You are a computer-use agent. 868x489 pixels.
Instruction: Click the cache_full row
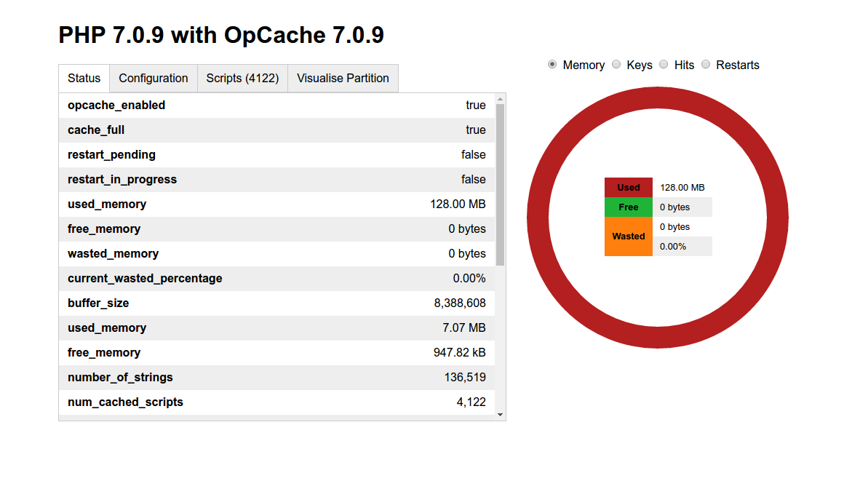click(276, 130)
